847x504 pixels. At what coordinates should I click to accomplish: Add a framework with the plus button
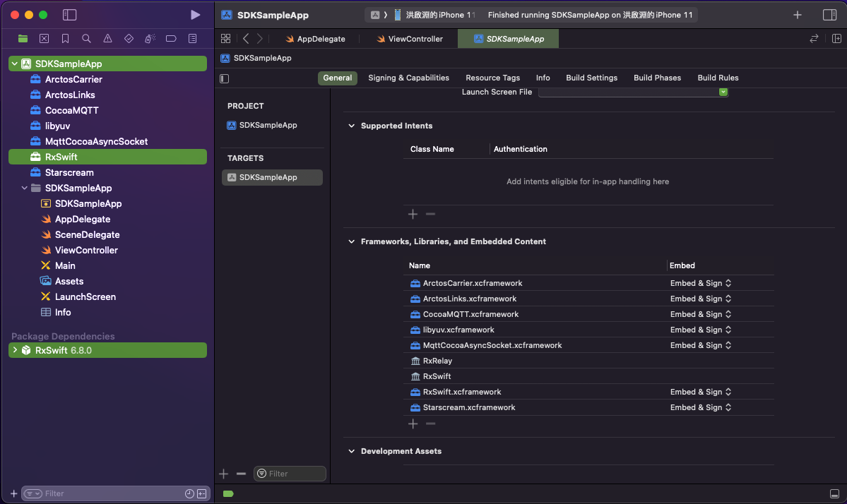pyautogui.click(x=413, y=424)
